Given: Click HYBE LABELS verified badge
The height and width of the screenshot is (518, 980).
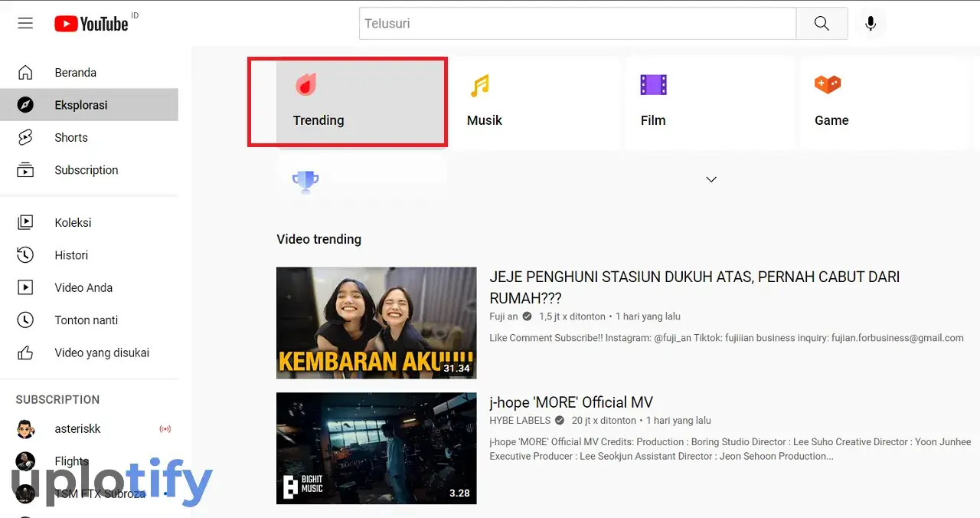Looking at the screenshot, I should (x=560, y=421).
